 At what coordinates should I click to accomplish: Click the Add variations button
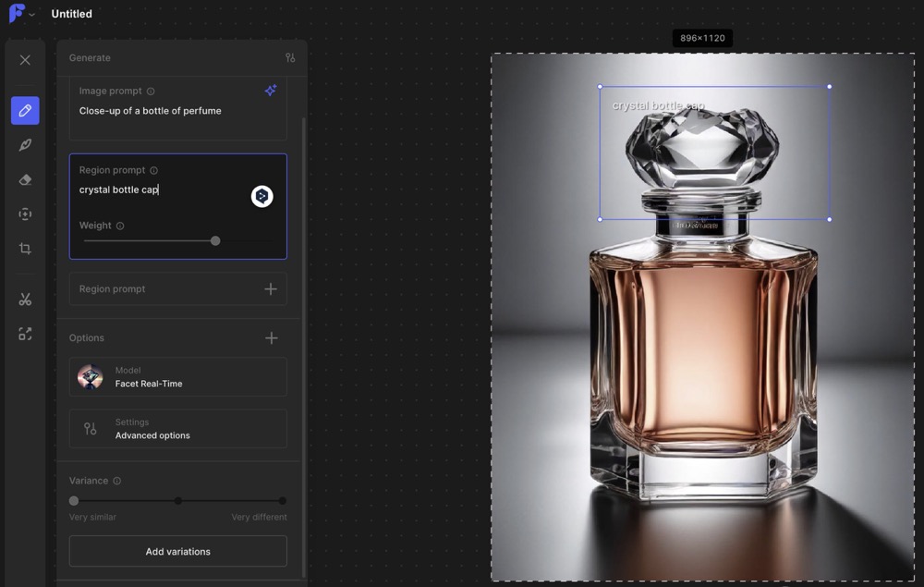pos(177,552)
